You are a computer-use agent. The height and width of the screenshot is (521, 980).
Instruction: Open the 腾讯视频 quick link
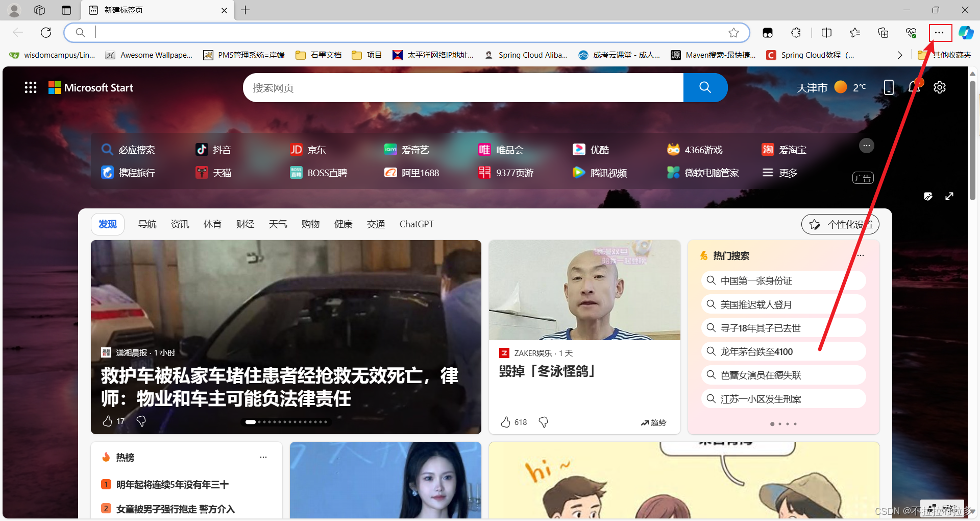pyautogui.click(x=600, y=173)
